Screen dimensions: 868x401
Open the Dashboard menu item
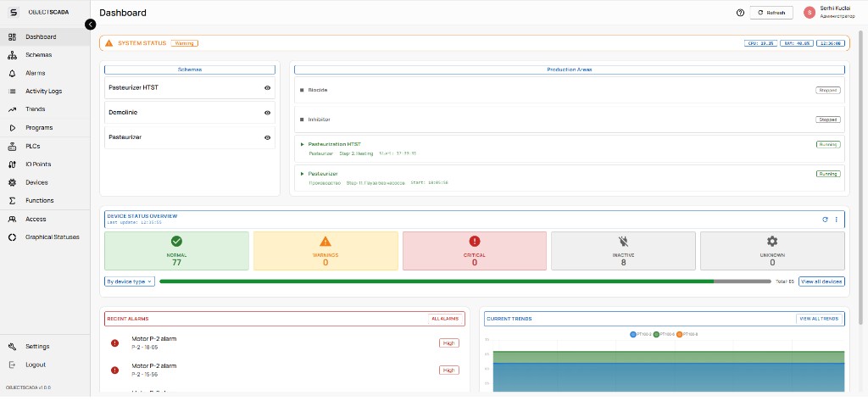(x=46, y=37)
